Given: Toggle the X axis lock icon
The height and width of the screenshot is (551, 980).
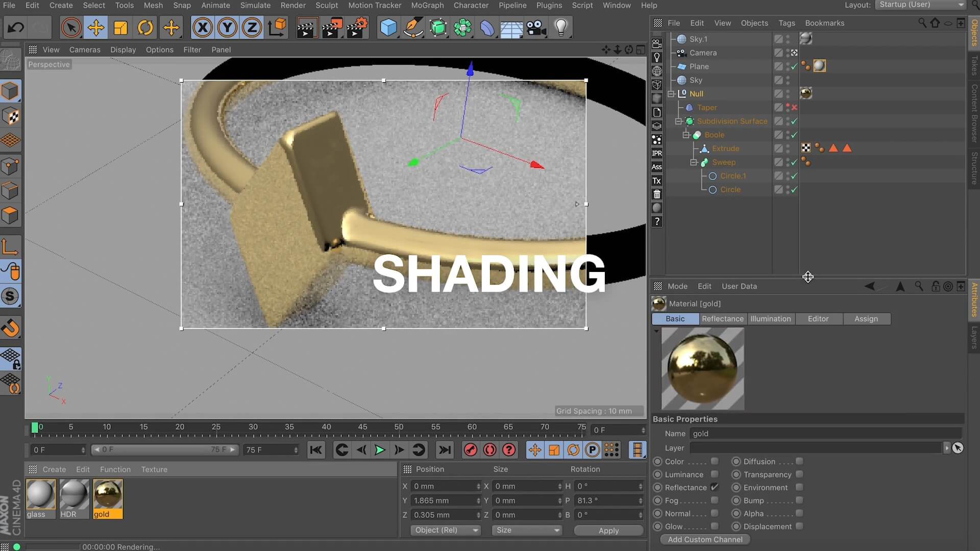Looking at the screenshot, I should pyautogui.click(x=203, y=28).
